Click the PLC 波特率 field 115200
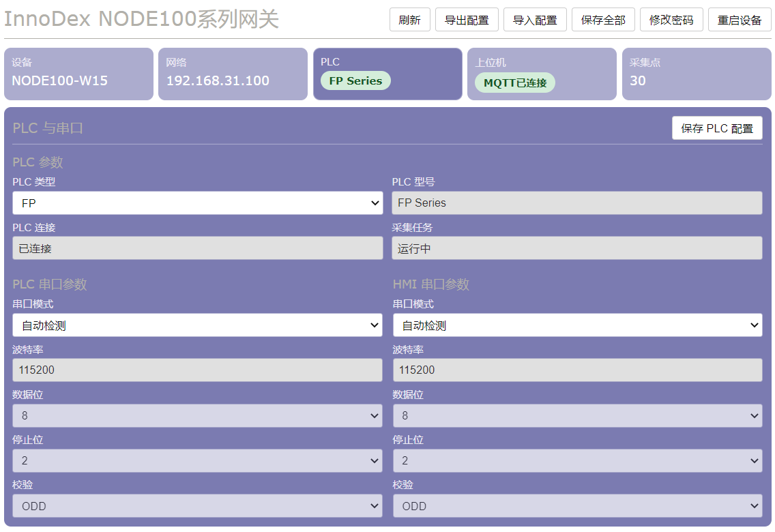The height and width of the screenshot is (532, 775). (x=197, y=370)
